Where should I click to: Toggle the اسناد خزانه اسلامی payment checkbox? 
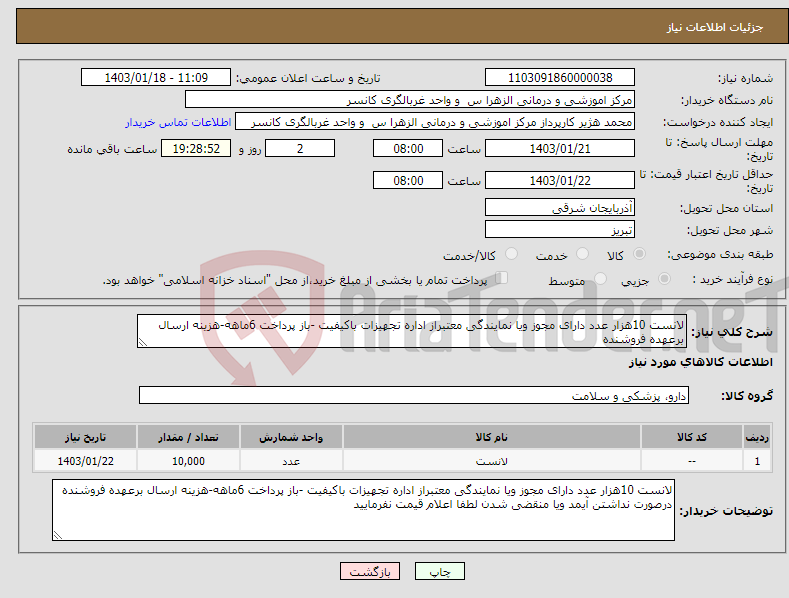[x=502, y=278]
